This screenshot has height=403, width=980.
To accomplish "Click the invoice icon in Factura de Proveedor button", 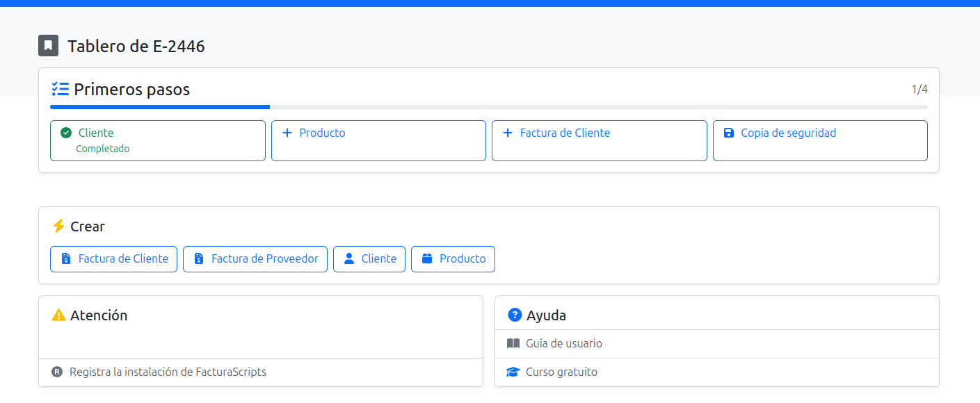I will [199, 258].
